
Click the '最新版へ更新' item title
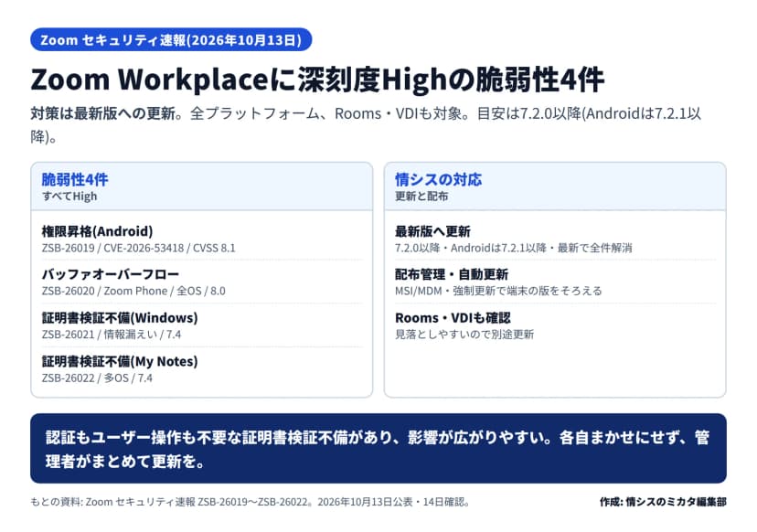432,231
